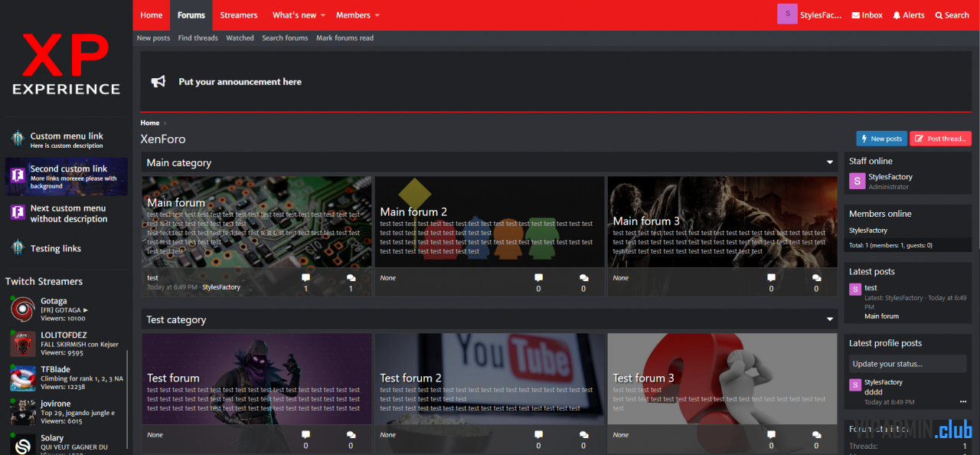Open latest thread 'test' in Main forum

coord(152,278)
